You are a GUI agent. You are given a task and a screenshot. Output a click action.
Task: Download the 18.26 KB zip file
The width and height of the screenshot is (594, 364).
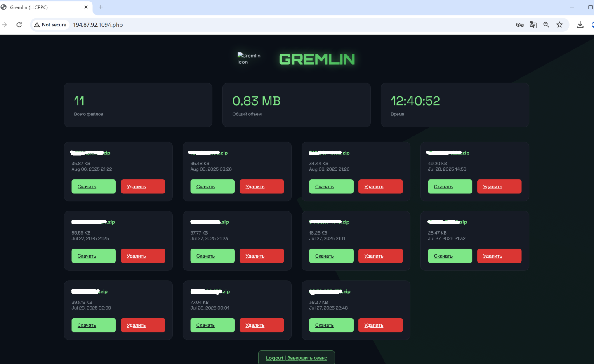coord(331,256)
